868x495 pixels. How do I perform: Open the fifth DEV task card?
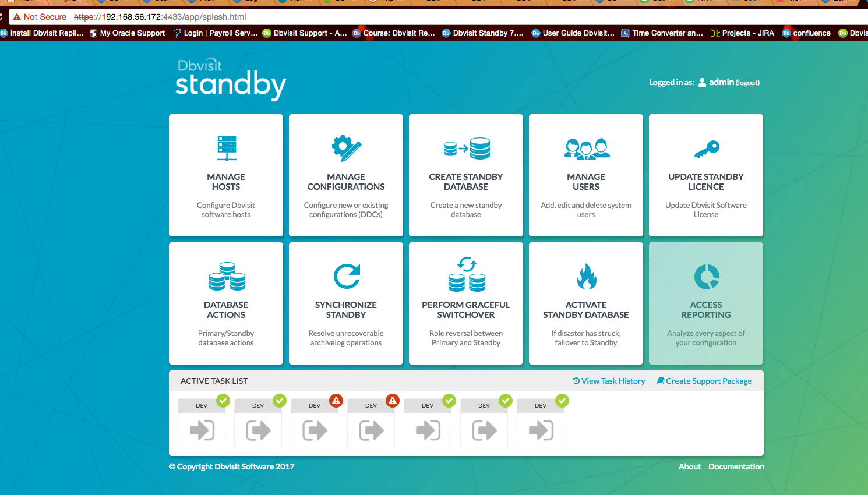click(428, 423)
